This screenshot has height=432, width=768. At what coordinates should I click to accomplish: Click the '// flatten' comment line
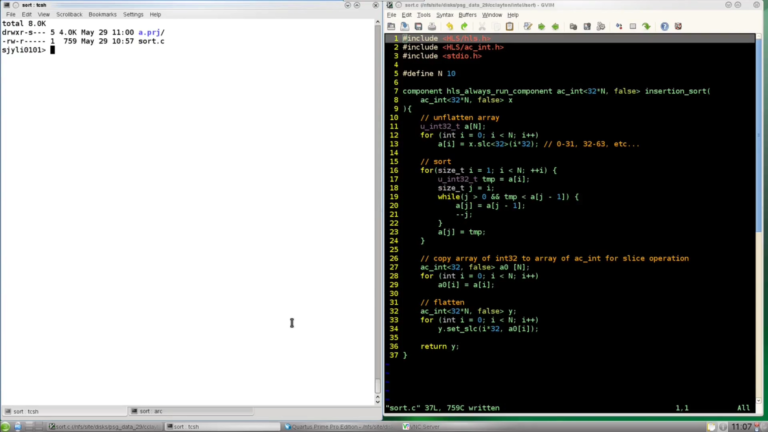coord(442,302)
